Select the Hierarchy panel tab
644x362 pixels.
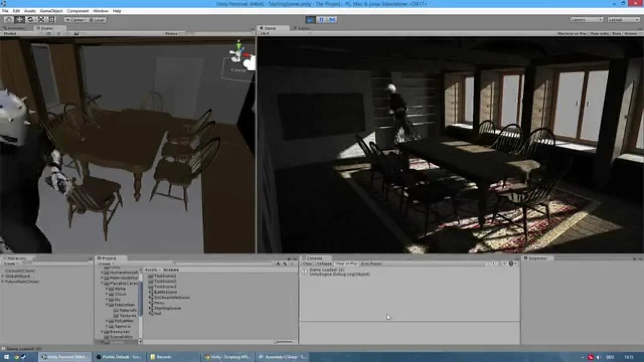[x=17, y=258]
